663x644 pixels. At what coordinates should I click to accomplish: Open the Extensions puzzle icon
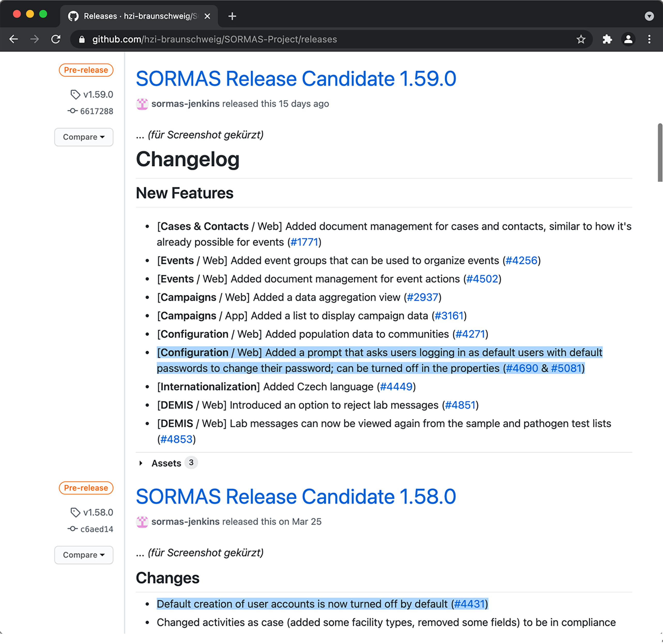607,39
